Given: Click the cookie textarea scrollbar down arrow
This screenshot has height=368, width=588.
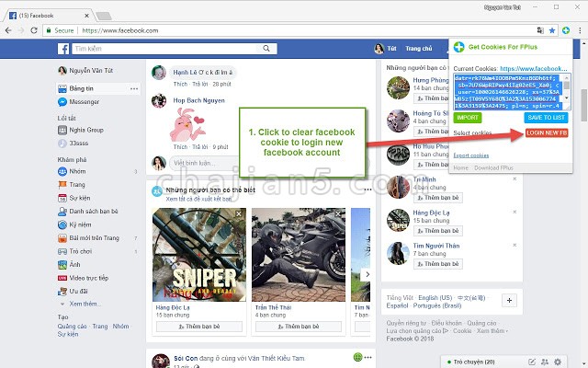Looking at the screenshot, I should 568,106.
